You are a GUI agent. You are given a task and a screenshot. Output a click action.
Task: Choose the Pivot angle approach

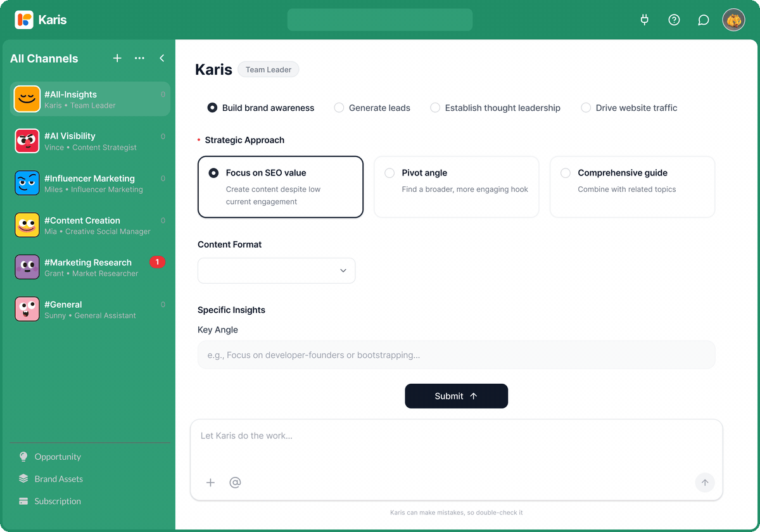pyautogui.click(x=457, y=187)
